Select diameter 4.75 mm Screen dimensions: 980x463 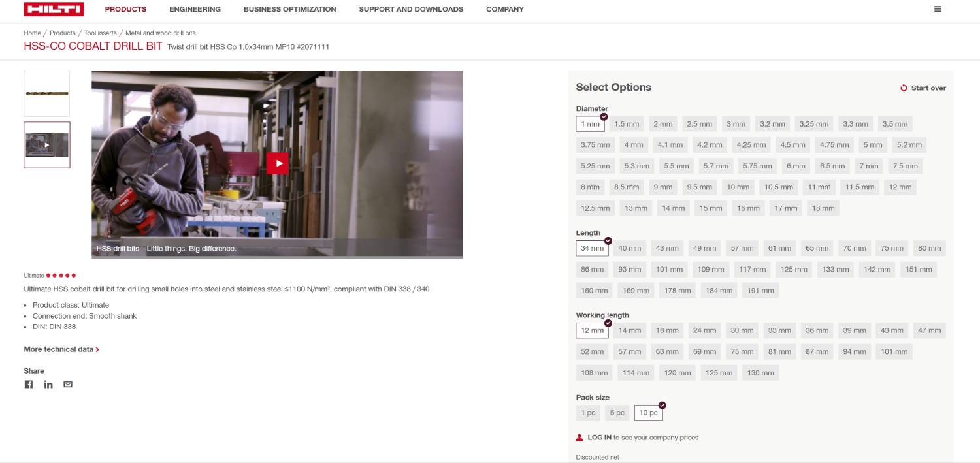(x=834, y=145)
